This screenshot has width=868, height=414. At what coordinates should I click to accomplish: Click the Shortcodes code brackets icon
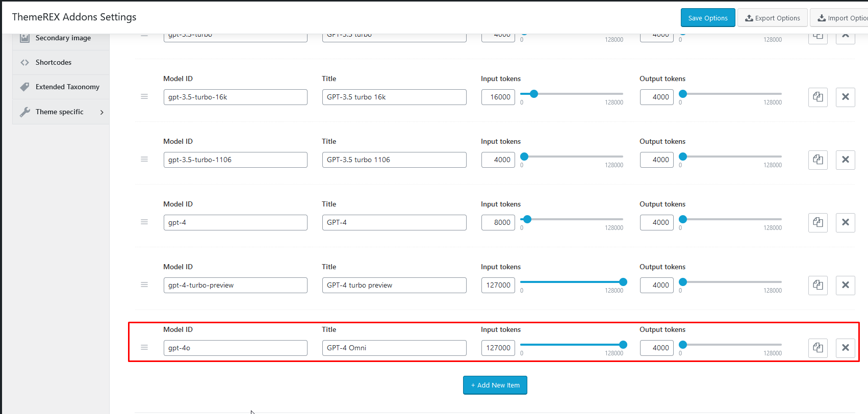coord(24,62)
